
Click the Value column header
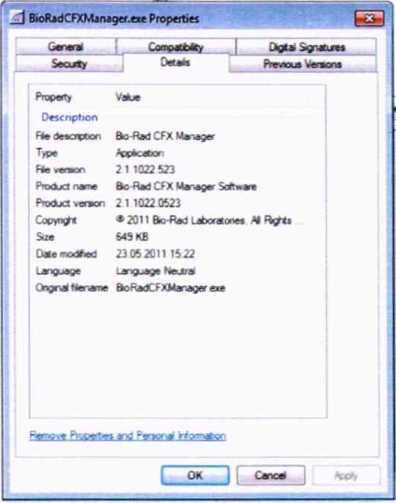click(128, 97)
